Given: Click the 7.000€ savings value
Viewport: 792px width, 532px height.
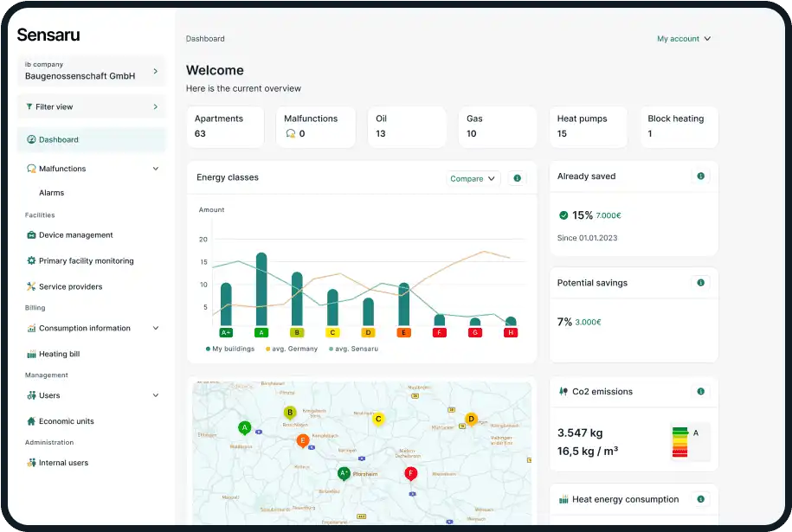Looking at the screenshot, I should tap(608, 215).
